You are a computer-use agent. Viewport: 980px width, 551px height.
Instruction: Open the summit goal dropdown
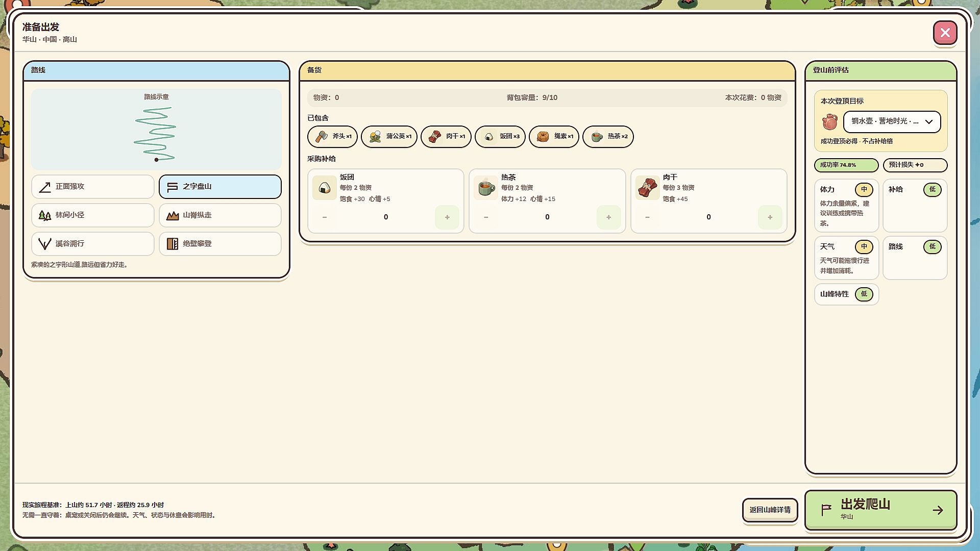892,122
